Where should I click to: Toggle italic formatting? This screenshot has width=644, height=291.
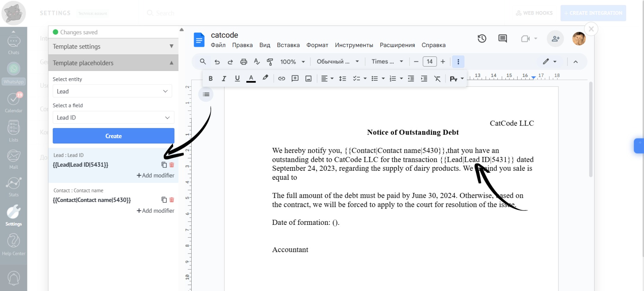coord(224,79)
